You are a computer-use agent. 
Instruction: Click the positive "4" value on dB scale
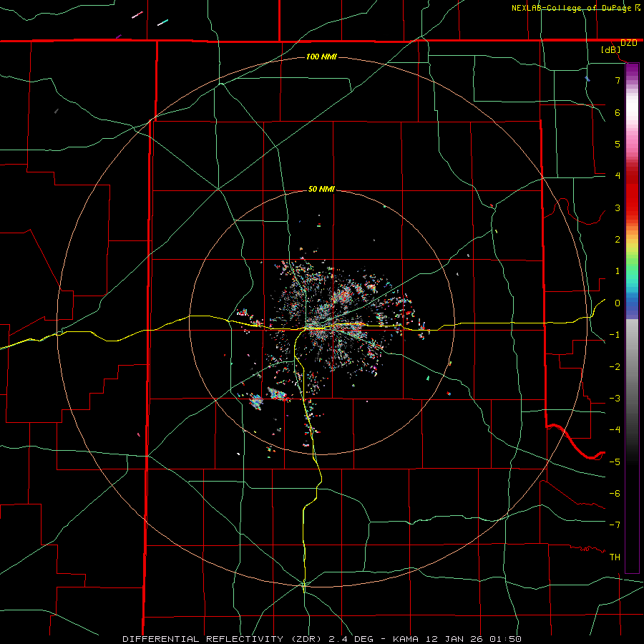coord(618,176)
